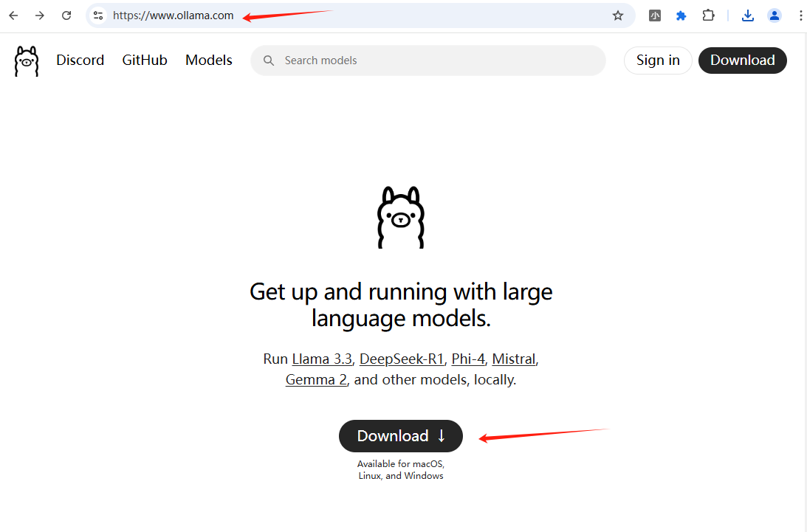
Task: Open the browser three-dot menu
Action: coord(801,15)
